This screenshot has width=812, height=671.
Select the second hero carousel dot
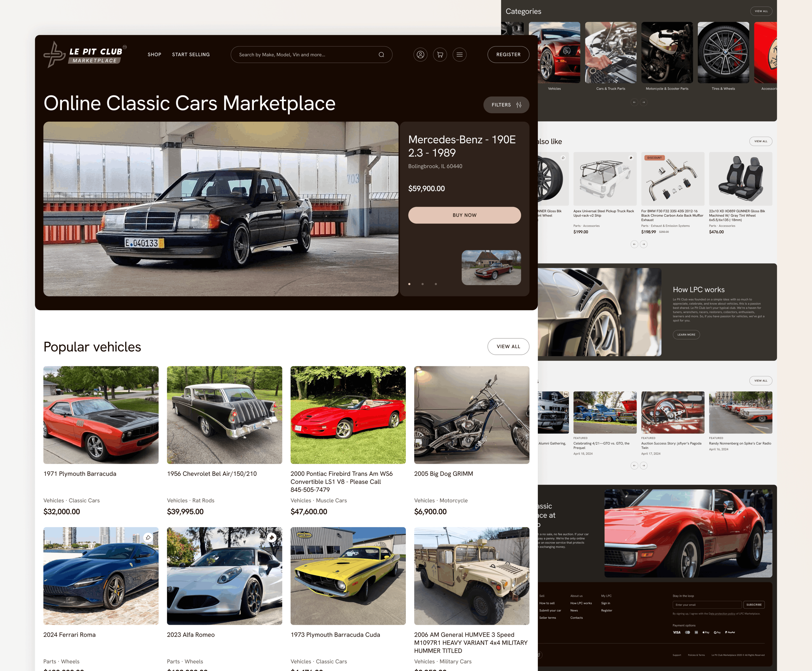click(x=422, y=284)
